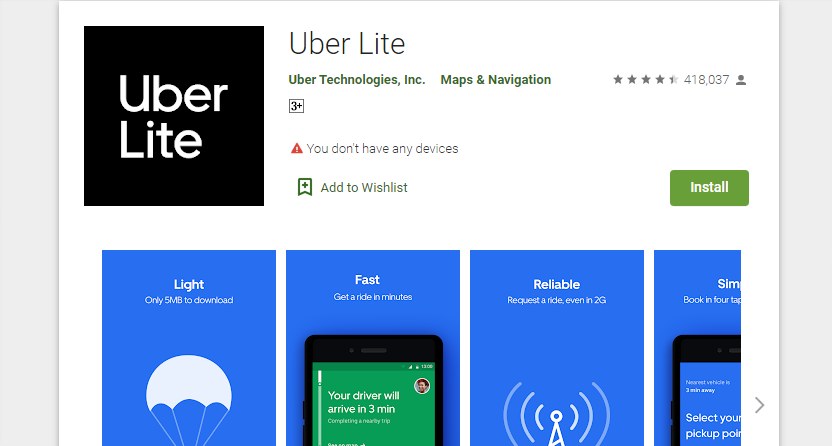Click the Uber Lite title heading
This screenshot has width=832, height=446.
[x=347, y=43]
